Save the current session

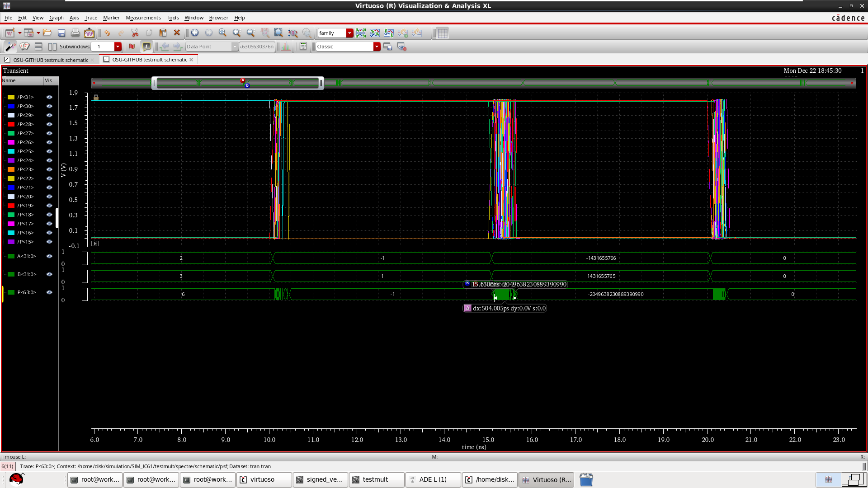(61, 33)
